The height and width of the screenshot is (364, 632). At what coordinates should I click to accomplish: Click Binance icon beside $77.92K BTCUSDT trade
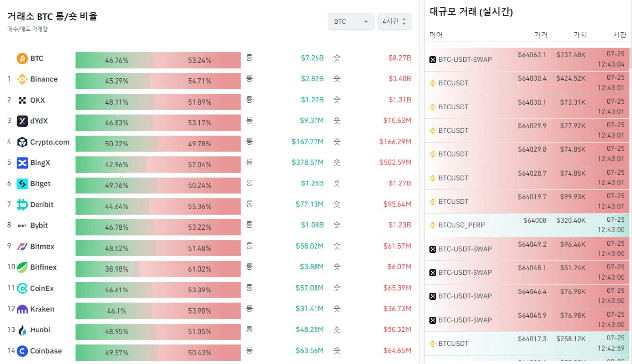(433, 131)
